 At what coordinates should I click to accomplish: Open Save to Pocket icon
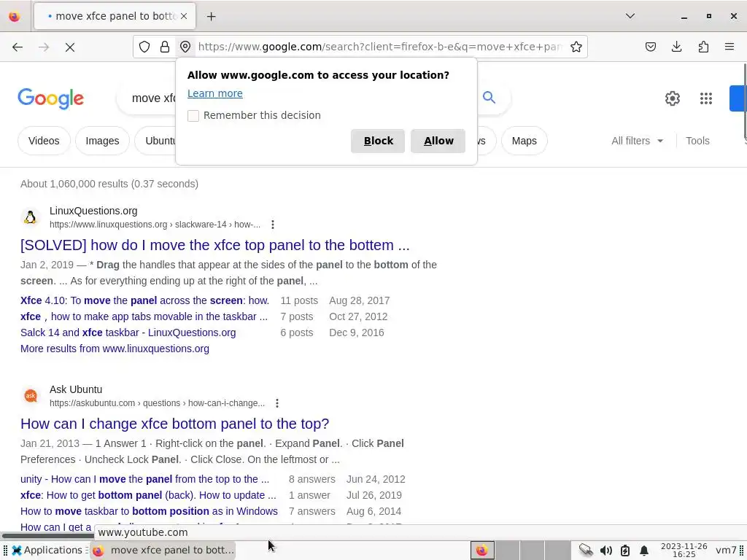point(650,47)
